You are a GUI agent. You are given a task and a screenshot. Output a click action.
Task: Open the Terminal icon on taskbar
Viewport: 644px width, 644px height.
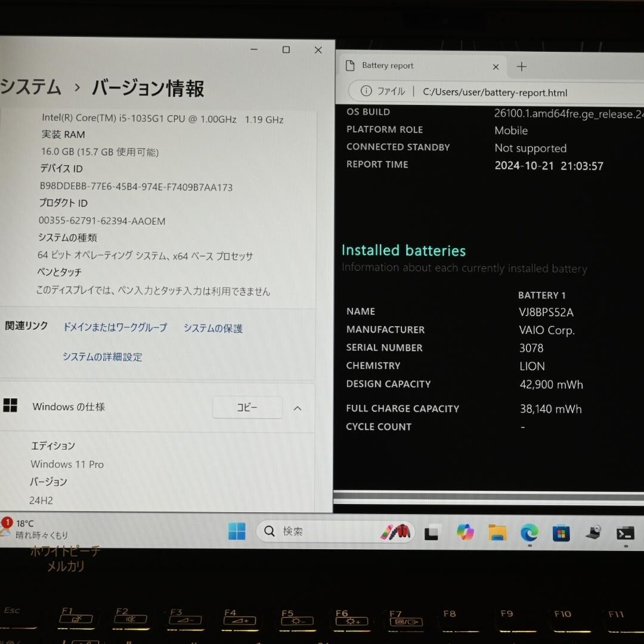pos(625,534)
